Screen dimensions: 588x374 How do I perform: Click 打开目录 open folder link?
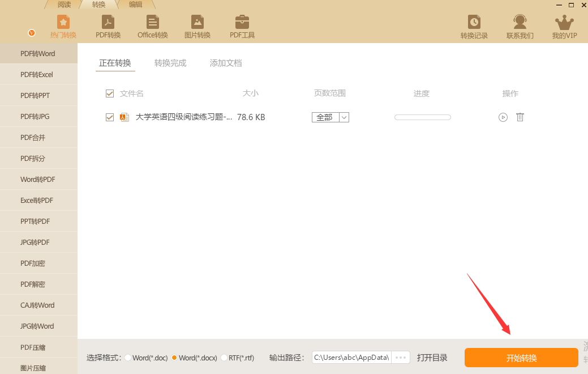[432, 358]
